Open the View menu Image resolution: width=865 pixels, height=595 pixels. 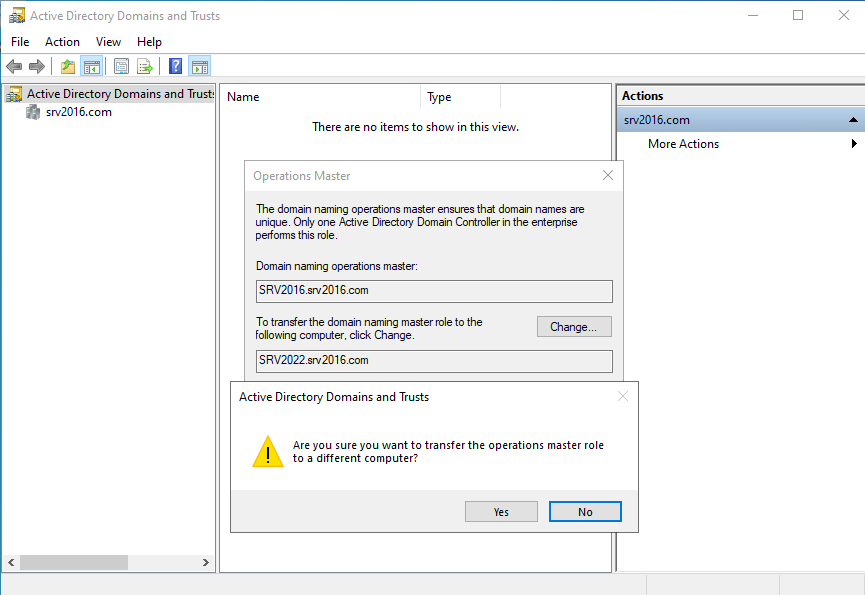108,42
